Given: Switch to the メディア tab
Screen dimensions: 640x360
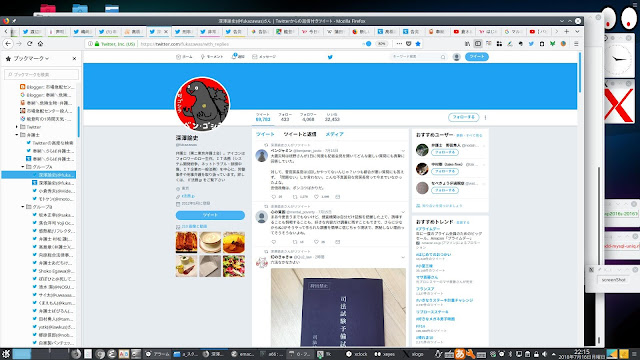Looking at the screenshot, I should click(334, 134).
